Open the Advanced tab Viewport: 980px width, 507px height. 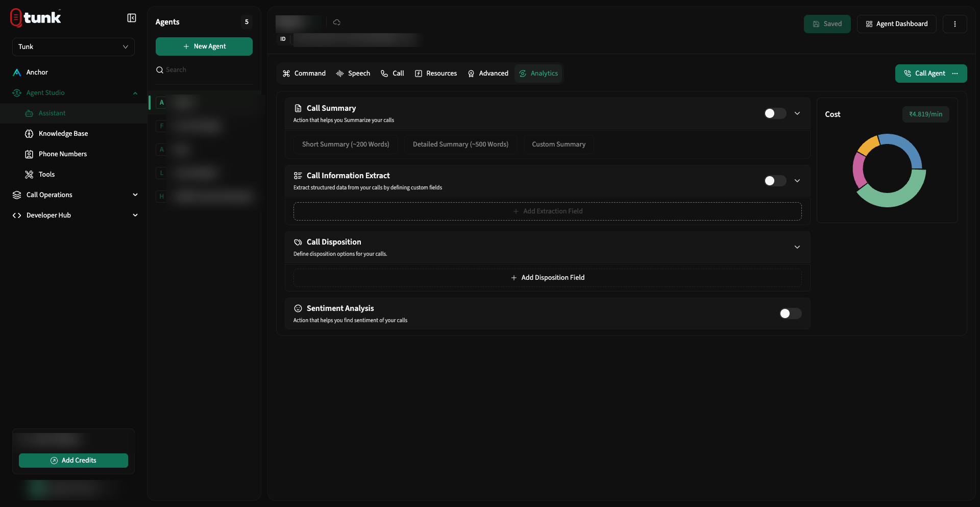coord(488,74)
